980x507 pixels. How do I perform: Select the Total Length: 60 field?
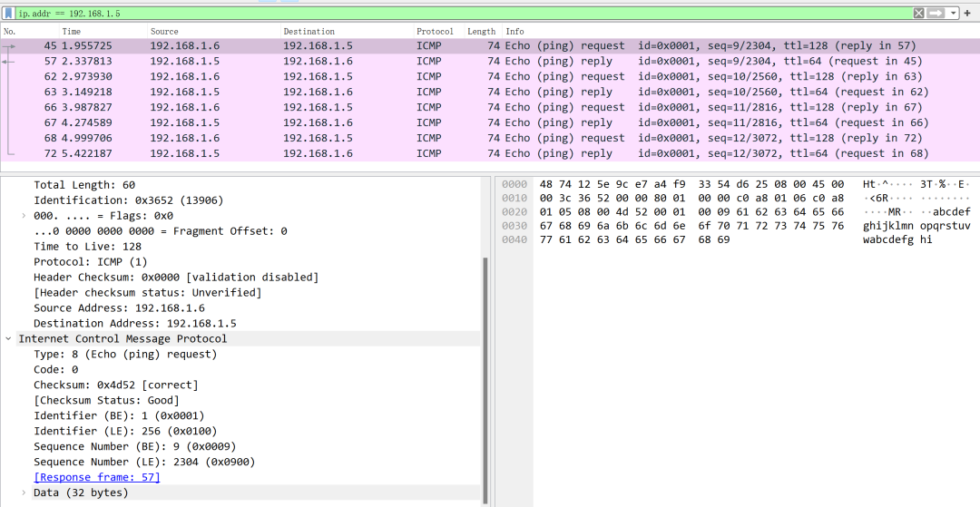84,185
